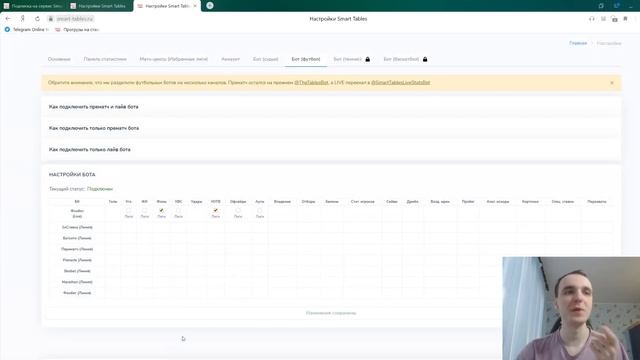640x360 pixels.
Task: Click the Пробег column header
Action: click(468, 202)
